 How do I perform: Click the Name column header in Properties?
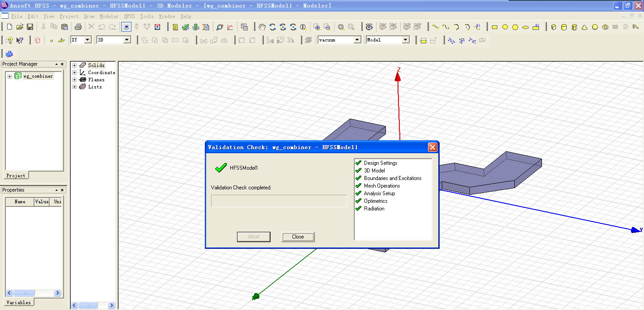click(x=20, y=201)
